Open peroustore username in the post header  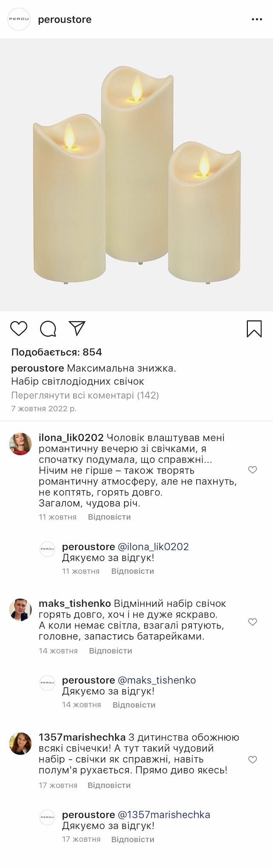pos(65,20)
